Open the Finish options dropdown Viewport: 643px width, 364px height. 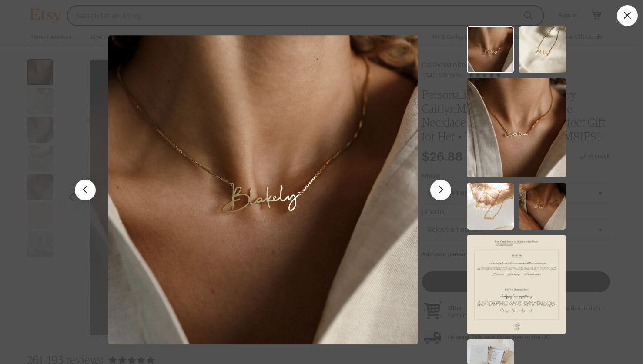[x=516, y=193]
